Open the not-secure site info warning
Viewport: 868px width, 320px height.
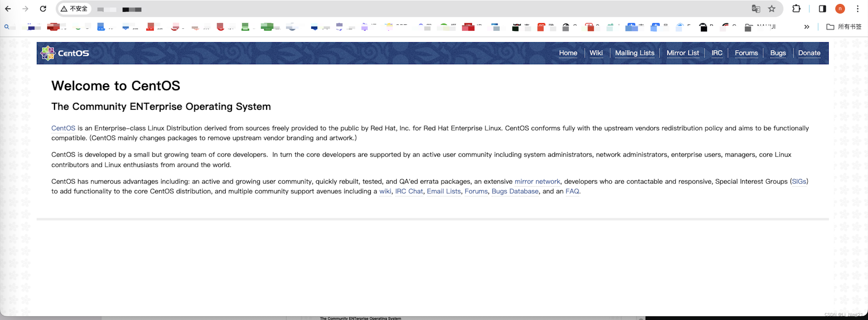pos(74,9)
